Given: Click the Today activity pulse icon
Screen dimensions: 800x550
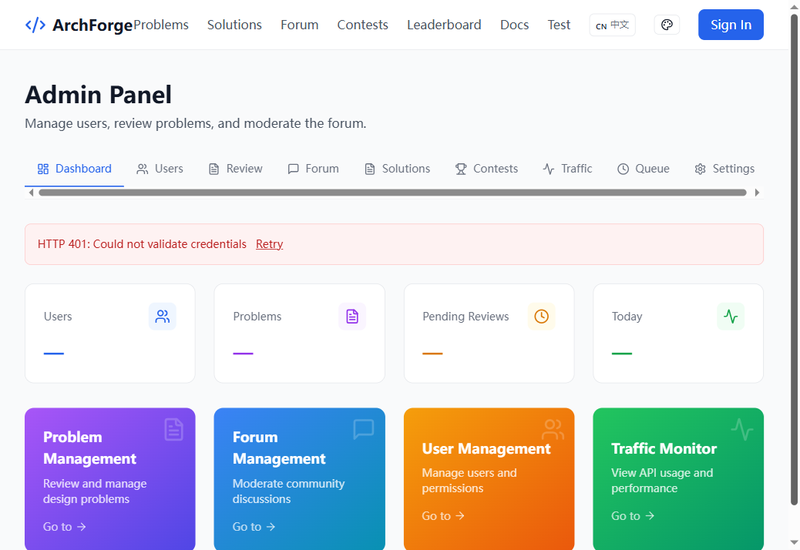Looking at the screenshot, I should (x=731, y=316).
